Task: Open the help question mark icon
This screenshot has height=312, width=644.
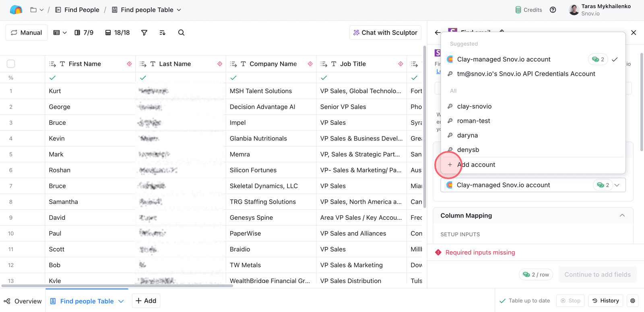Action: point(553,10)
